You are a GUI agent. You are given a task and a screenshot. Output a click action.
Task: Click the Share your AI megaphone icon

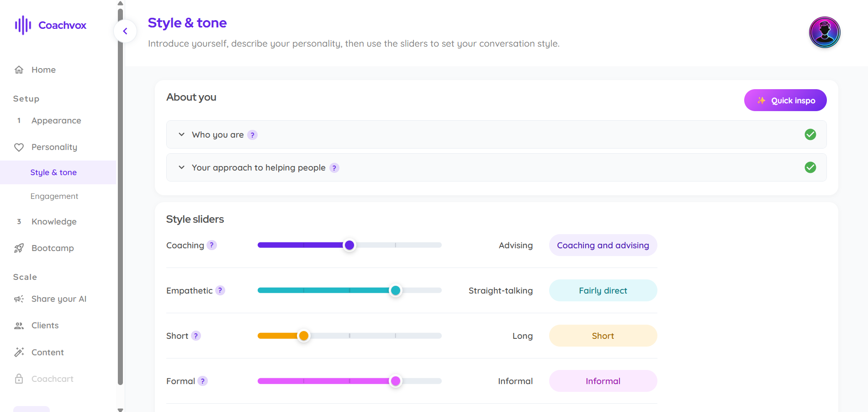(x=19, y=299)
